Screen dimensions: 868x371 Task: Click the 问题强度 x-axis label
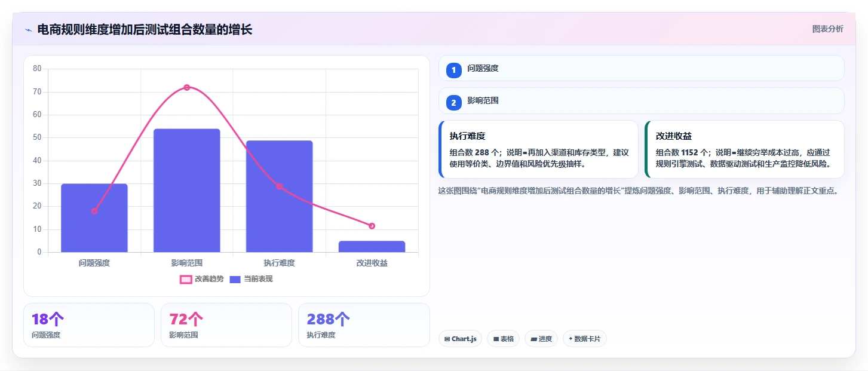click(94, 263)
